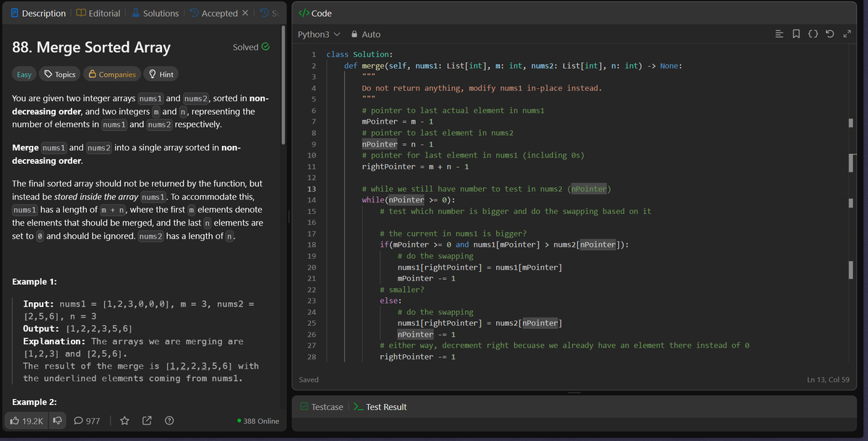The height and width of the screenshot is (441, 868).
Task: Share the problem via the external link icon
Action: pyautogui.click(x=147, y=421)
